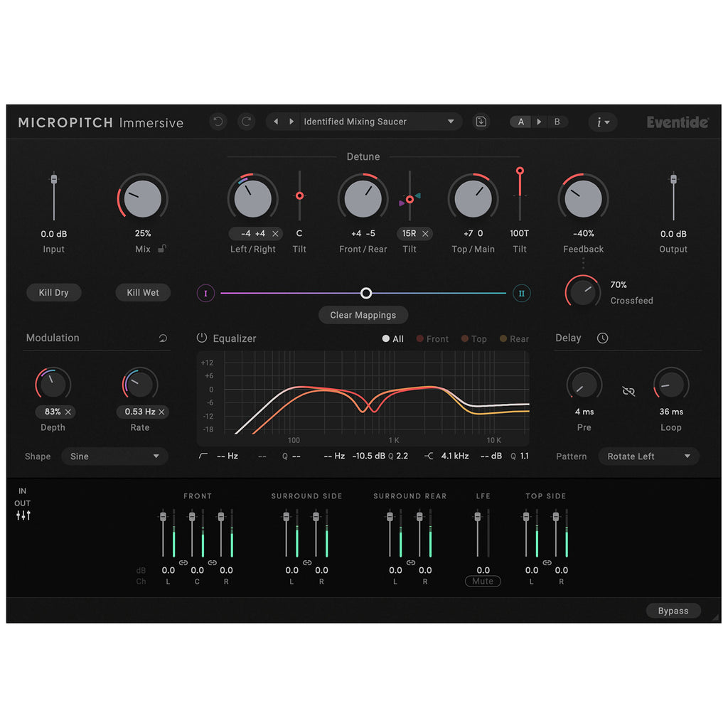The width and height of the screenshot is (728, 728).
Task: Clear mapping X on 83% Depth
Action: (68, 412)
